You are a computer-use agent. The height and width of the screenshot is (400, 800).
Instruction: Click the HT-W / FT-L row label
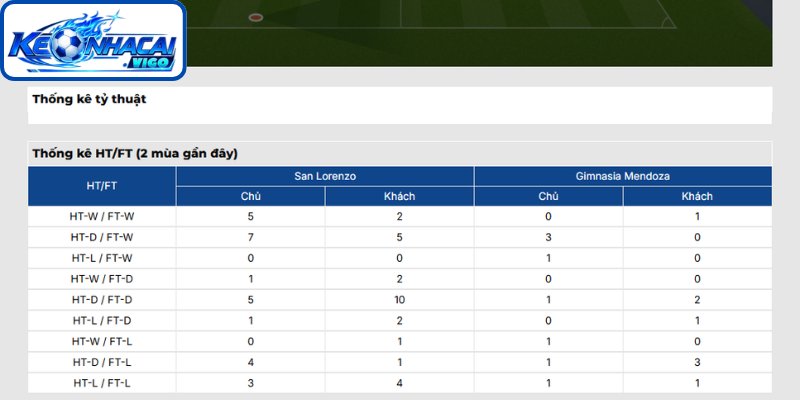pos(102,342)
